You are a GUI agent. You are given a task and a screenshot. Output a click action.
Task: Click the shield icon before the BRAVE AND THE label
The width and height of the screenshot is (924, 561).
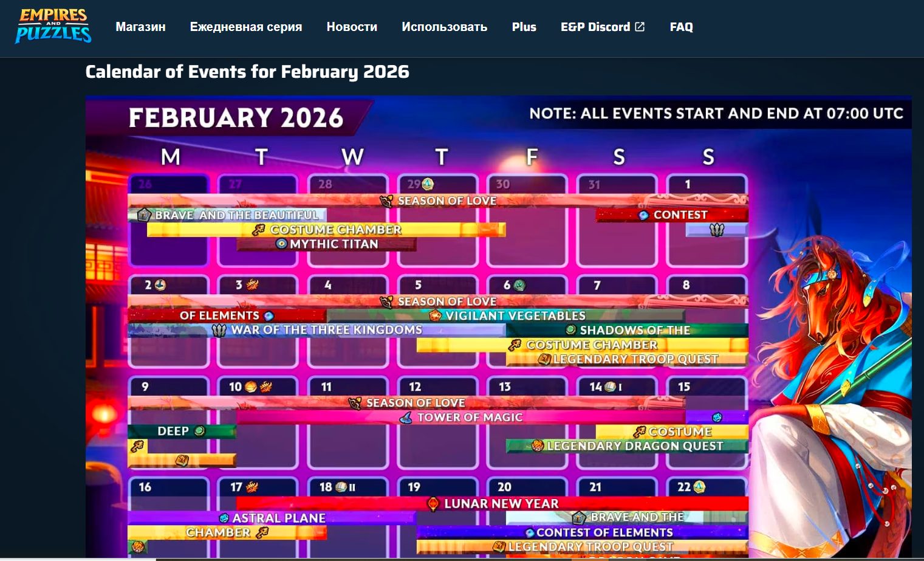tap(579, 518)
